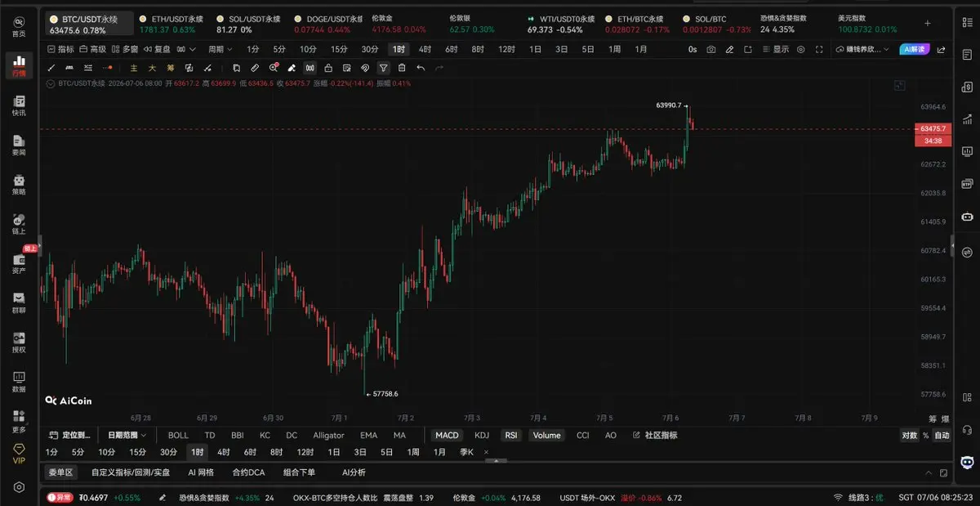The image size is (980, 506).
Task: Open the 群聊 group chat sidebar icon
Action: tap(19, 302)
